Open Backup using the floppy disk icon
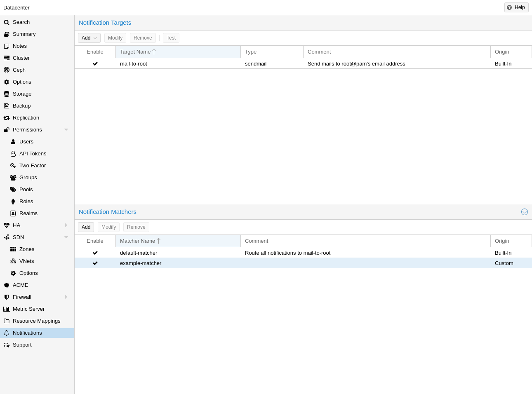Image resolution: width=532 pixels, height=394 pixels. [7, 106]
